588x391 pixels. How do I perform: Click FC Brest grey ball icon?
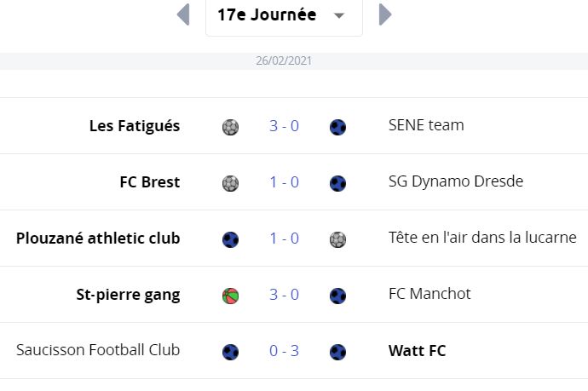[x=230, y=183]
